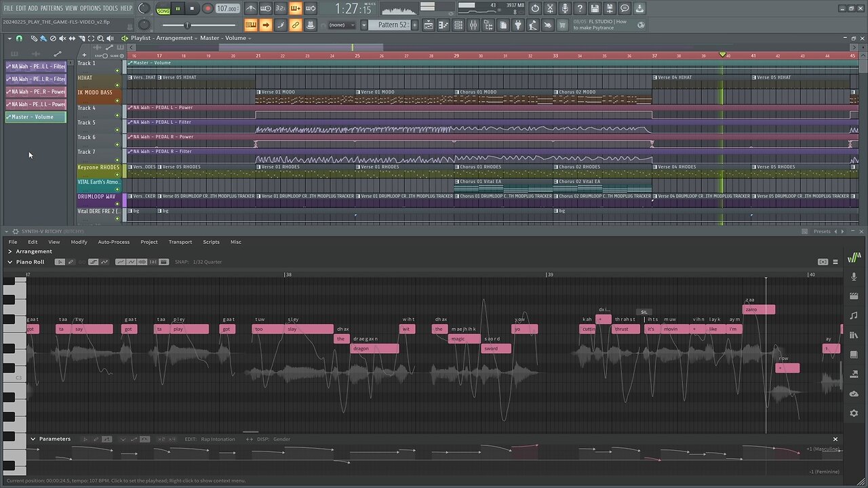Click the tempo field showing 107.000
868x488 pixels.
(227, 9)
